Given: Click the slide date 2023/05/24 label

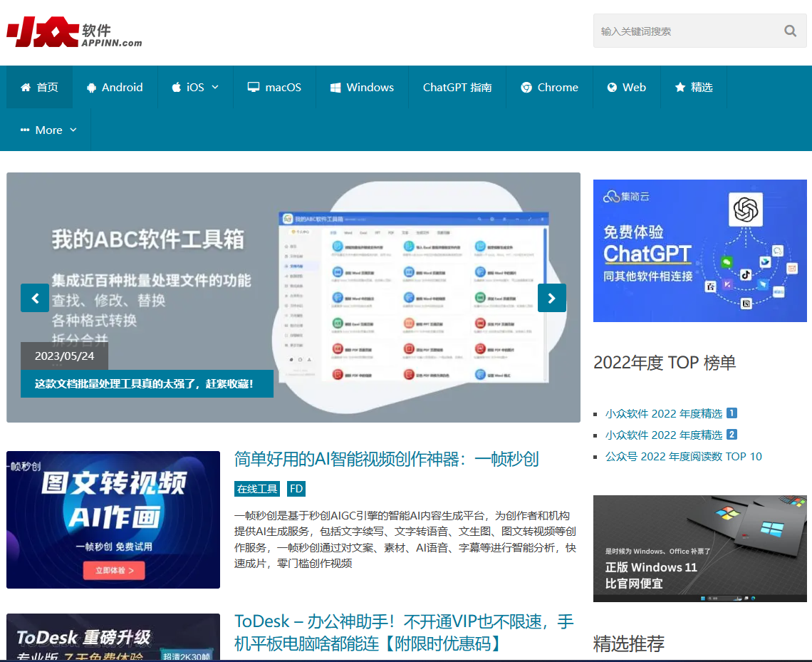Looking at the screenshot, I should [64, 356].
